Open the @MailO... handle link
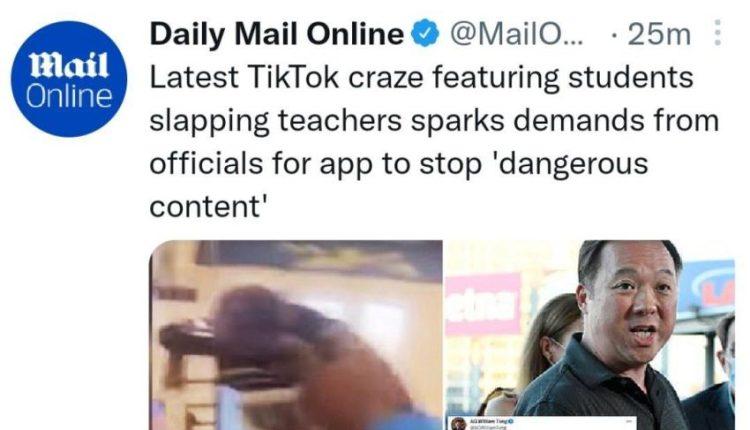The height and width of the screenshot is (430, 750). point(517,34)
